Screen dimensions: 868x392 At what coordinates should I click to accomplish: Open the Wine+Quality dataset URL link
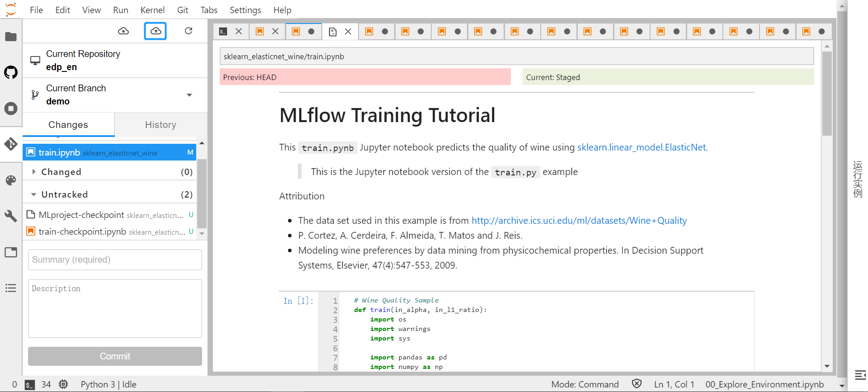coord(579,221)
